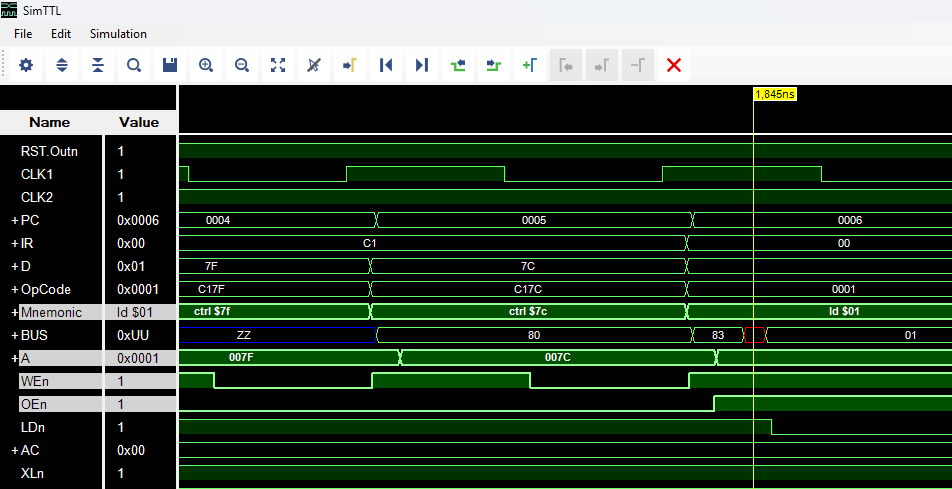Jump to next edge with skip-forward icon

point(422,65)
